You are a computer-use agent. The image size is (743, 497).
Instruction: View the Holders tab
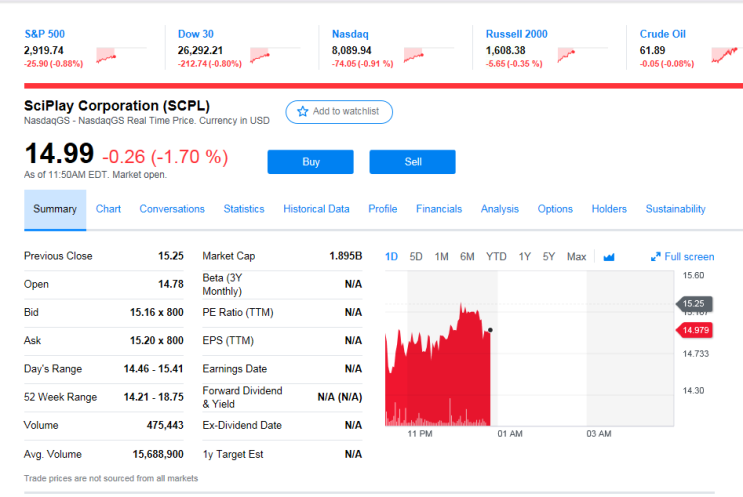coord(609,209)
